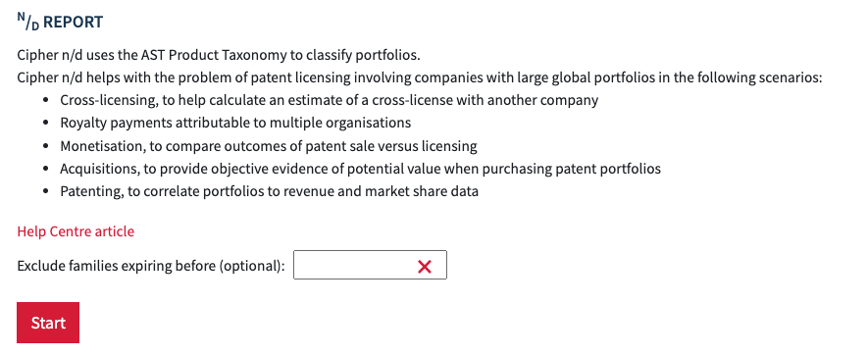Screen dimensions: 868x356
Task: Click the Start button
Action: pyautogui.click(x=48, y=323)
